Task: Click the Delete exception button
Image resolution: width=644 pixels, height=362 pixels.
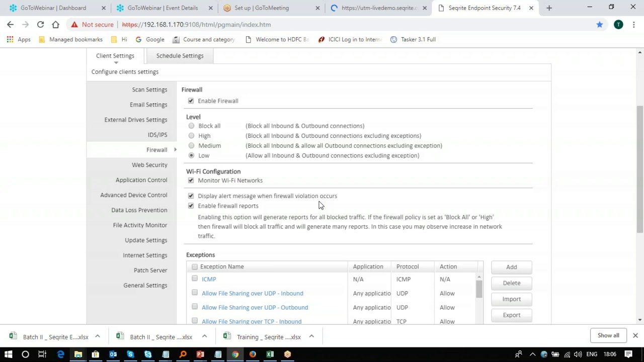Action: coord(511,283)
